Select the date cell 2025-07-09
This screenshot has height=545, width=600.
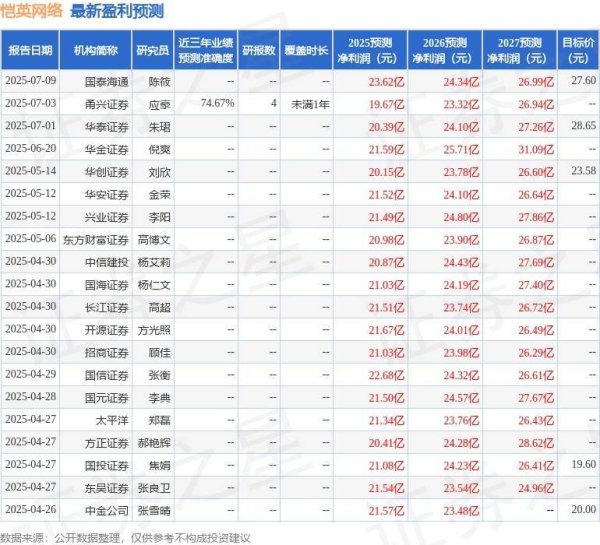coord(31,81)
